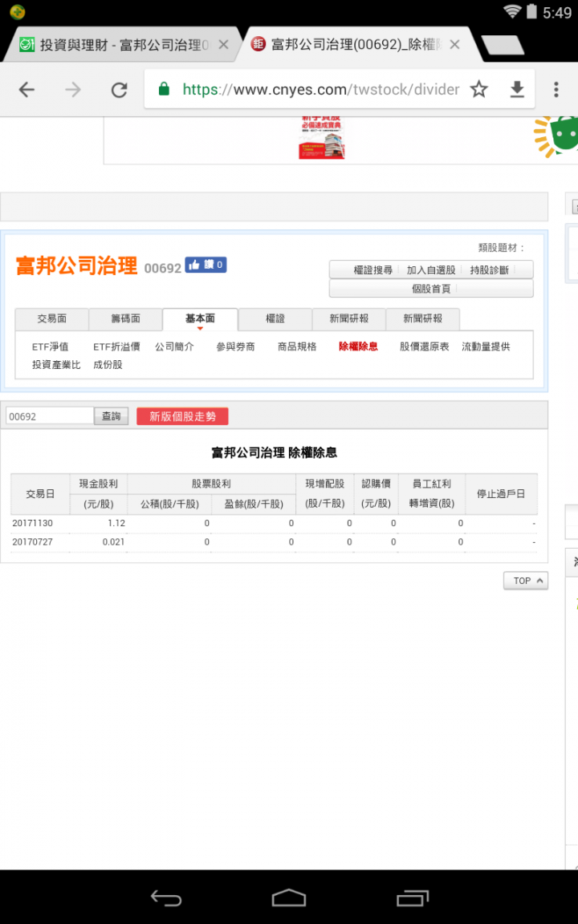Open the 參與券商 link
Viewport: 578px width, 924px height.
pyautogui.click(x=236, y=346)
